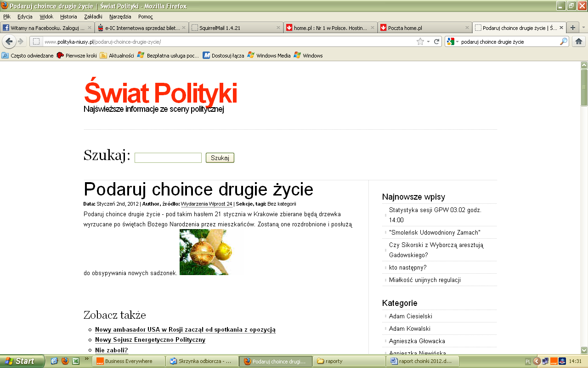Click the URL address bar field
Image resolution: width=588 pixels, height=368 pixels.
pos(230,41)
